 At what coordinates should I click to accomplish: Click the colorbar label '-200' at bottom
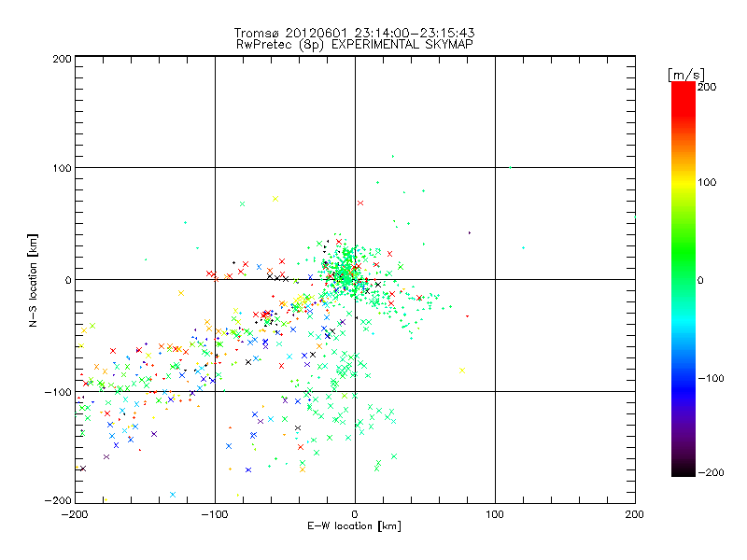pos(711,472)
